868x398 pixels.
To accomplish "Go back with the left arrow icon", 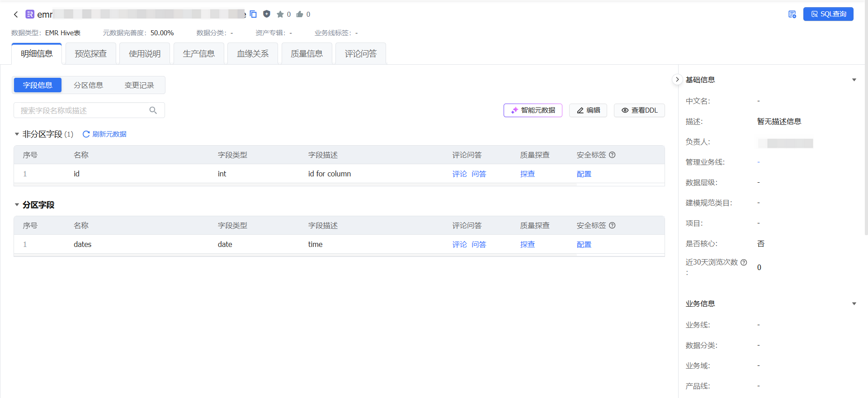I will [x=16, y=14].
